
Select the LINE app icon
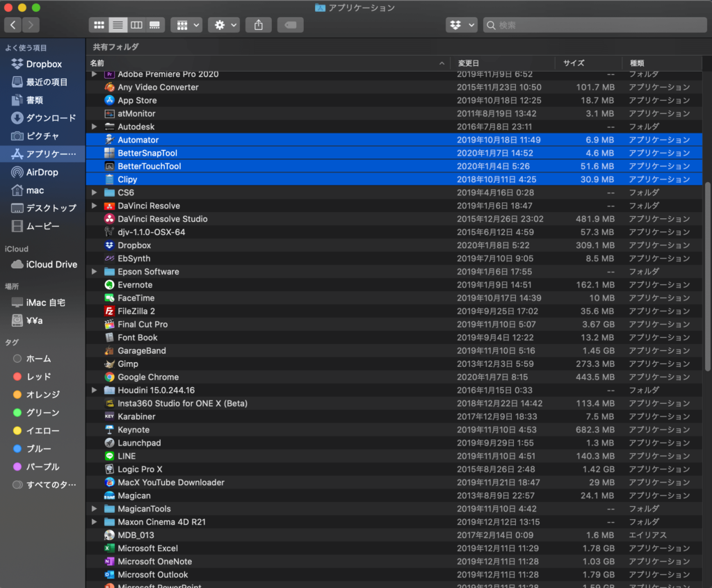tap(109, 456)
